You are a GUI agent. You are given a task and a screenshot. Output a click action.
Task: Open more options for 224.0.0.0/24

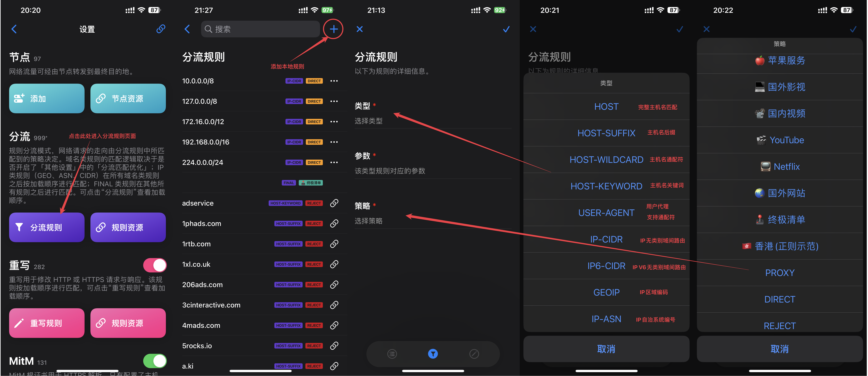click(334, 162)
